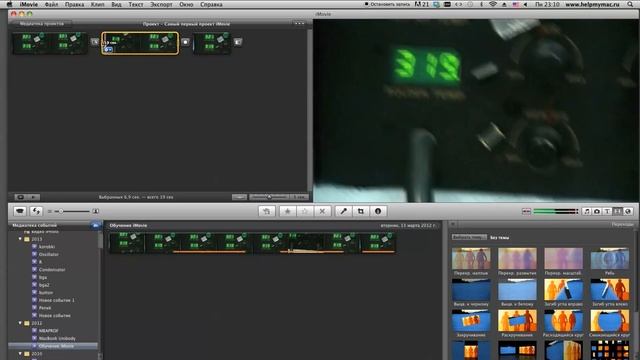Image resolution: width=640 pixels, height=360 pixels.
Task: Click the event clip filmstrip in Обучение iMovie
Action: (x=252, y=243)
